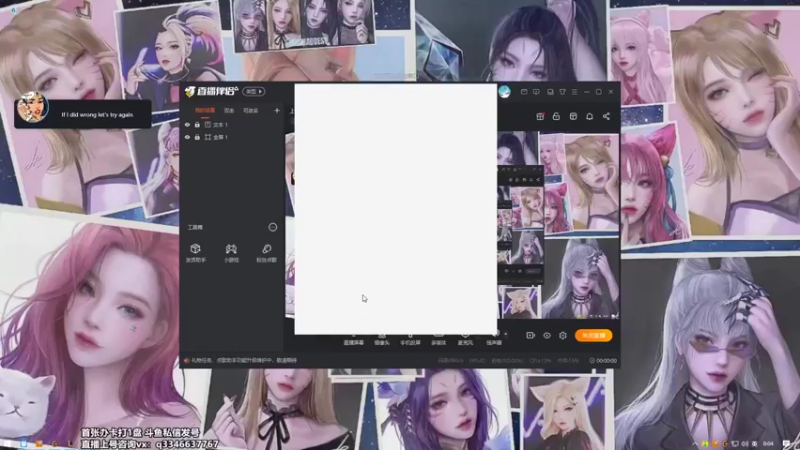Open the Windows system tray clock
Viewport: 800px width, 450px height.
click(x=768, y=444)
